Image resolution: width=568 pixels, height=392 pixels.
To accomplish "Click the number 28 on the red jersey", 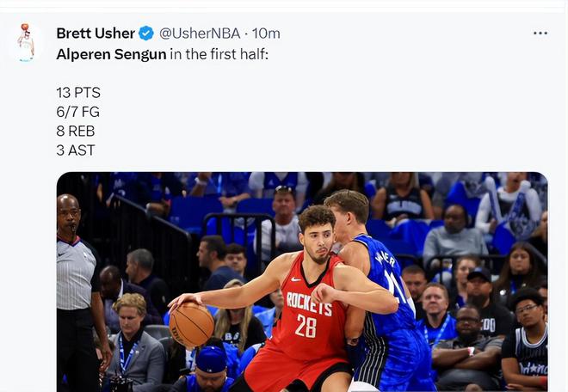I will 306,326.
